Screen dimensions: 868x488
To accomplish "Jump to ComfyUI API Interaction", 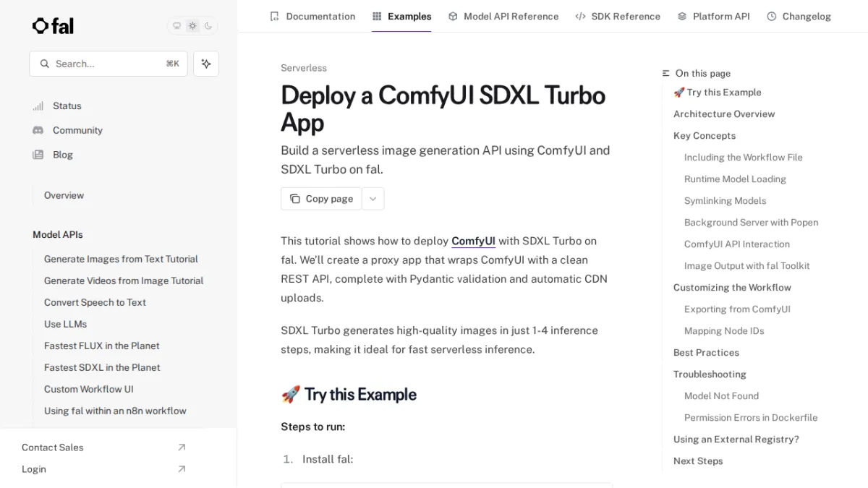I will click(737, 244).
